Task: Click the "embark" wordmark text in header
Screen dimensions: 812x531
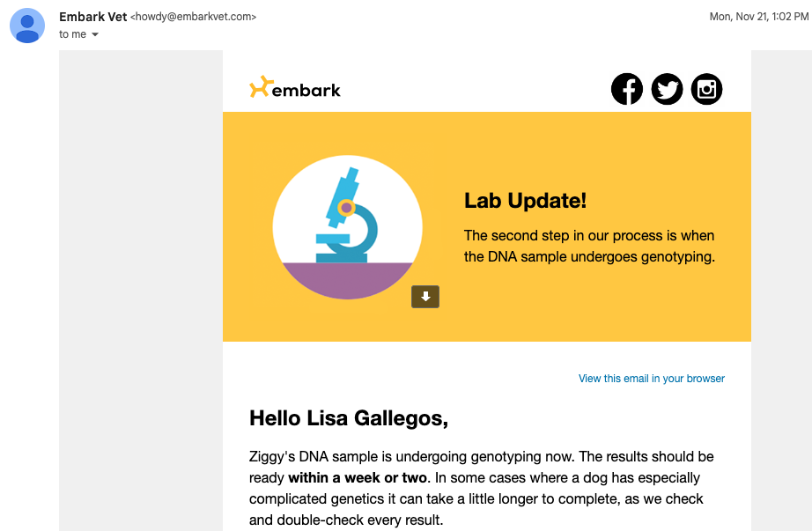Action: pyautogui.click(x=306, y=90)
